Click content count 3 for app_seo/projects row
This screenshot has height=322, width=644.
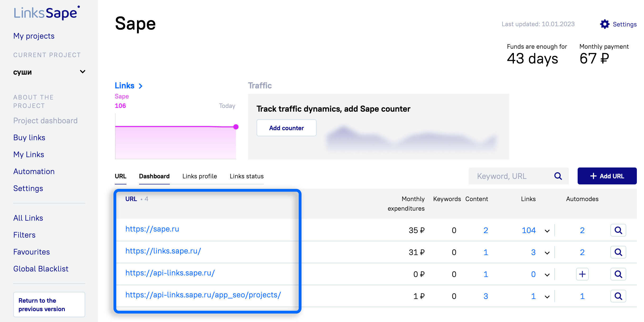click(x=486, y=296)
